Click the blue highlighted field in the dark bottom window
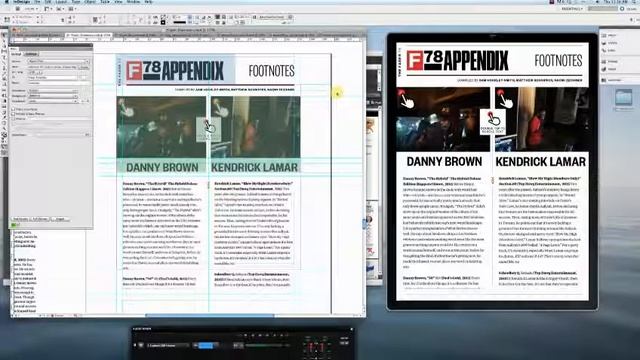 coord(206,345)
